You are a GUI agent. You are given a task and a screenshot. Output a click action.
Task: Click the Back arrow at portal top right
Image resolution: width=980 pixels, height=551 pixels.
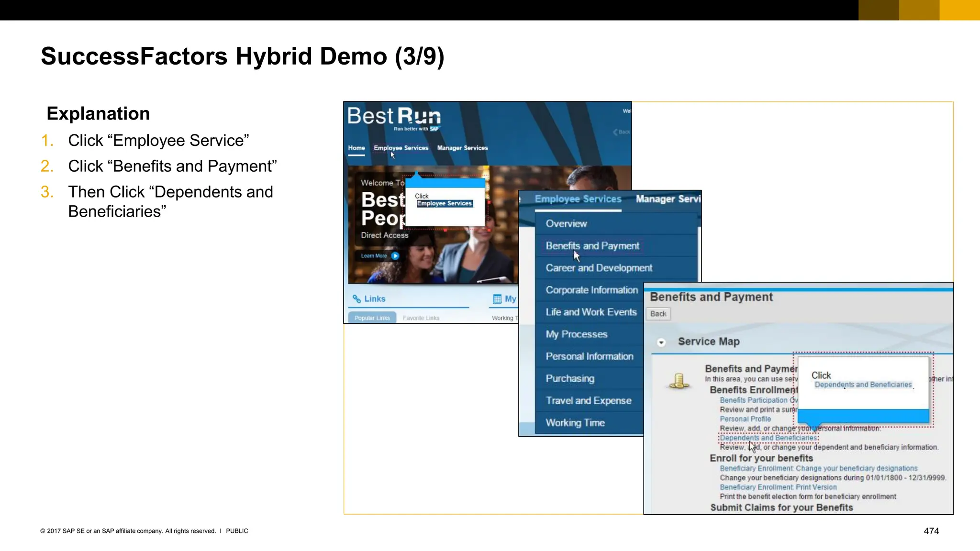(x=621, y=132)
